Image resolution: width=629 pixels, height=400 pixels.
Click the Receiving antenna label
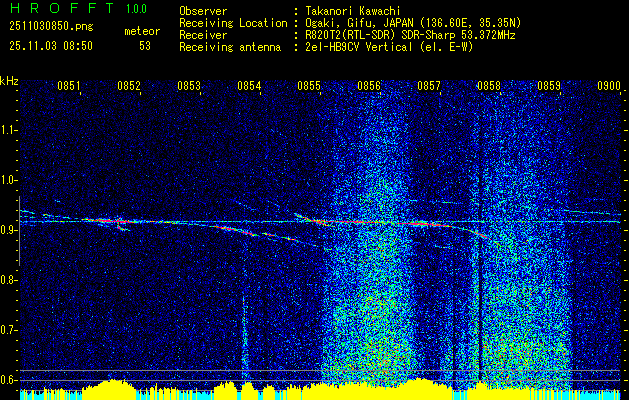[x=230, y=47]
